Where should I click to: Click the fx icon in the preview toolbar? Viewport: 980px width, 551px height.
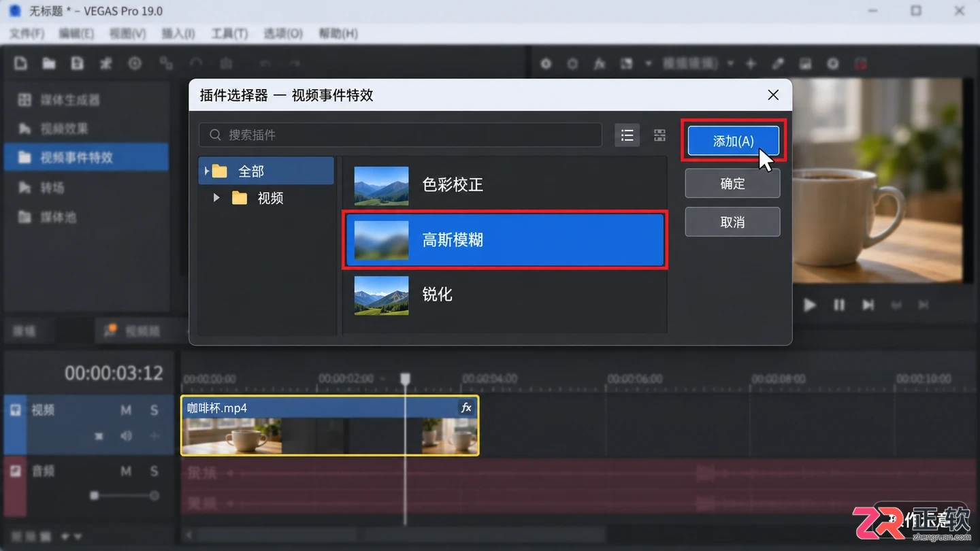(x=600, y=63)
